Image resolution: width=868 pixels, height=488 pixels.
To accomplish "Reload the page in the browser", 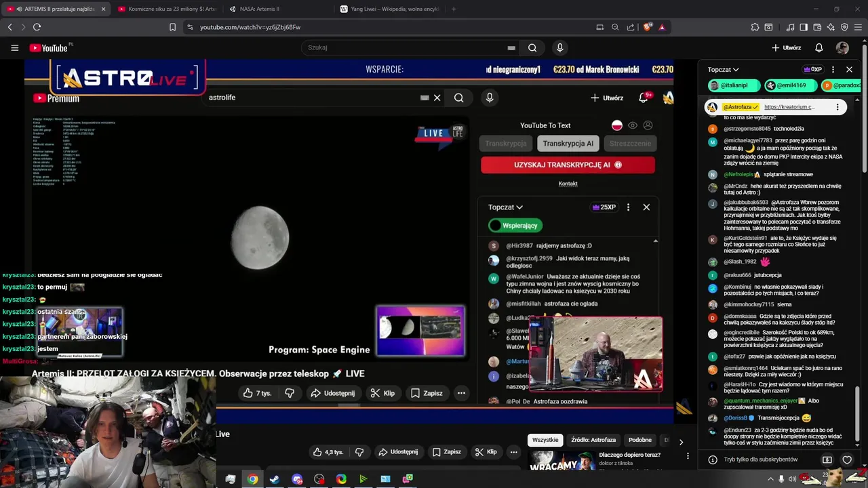I will (x=37, y=27).
